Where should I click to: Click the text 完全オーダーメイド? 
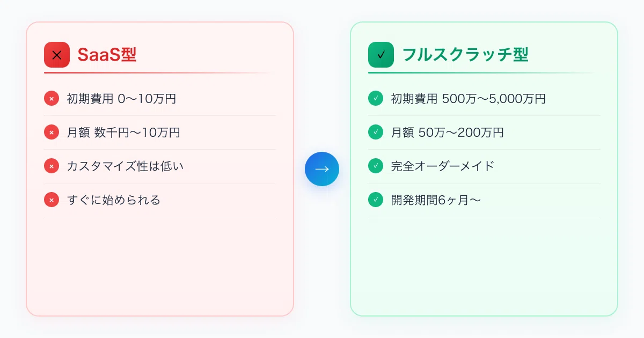click(x=442, y=166)
